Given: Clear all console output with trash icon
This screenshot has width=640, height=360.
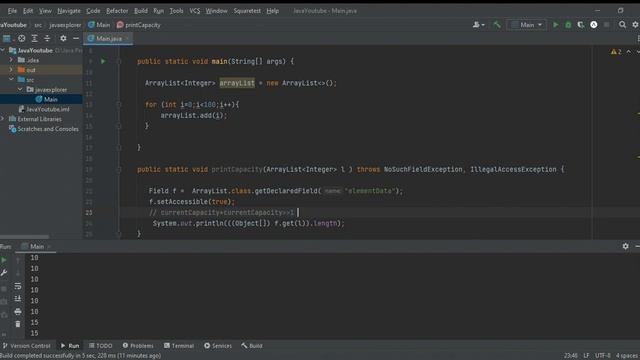Looking at the screenshot, I should 18,324.
